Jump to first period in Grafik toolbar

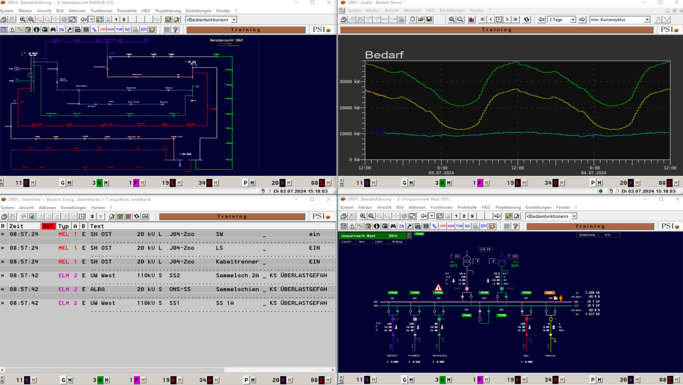(x=483, y=19)
